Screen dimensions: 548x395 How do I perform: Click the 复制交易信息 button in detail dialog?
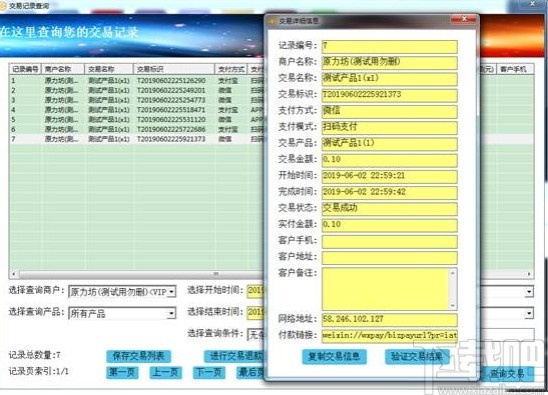click(334, 357)
